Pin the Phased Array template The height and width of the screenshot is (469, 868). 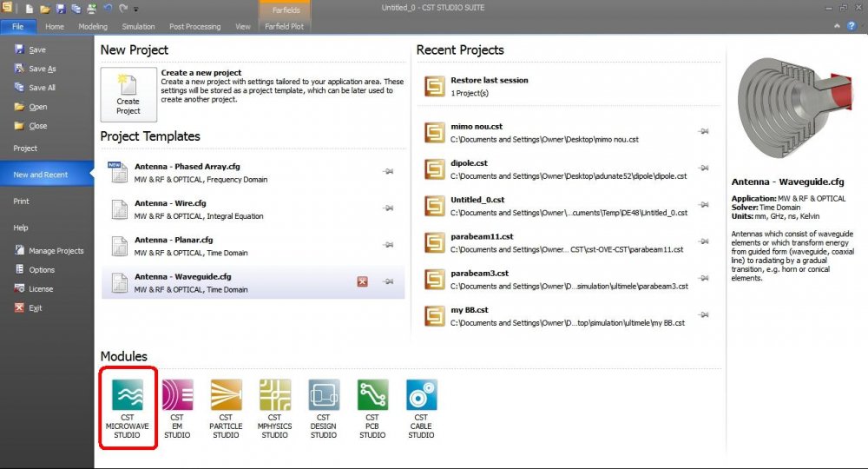[x=389, y=171]
